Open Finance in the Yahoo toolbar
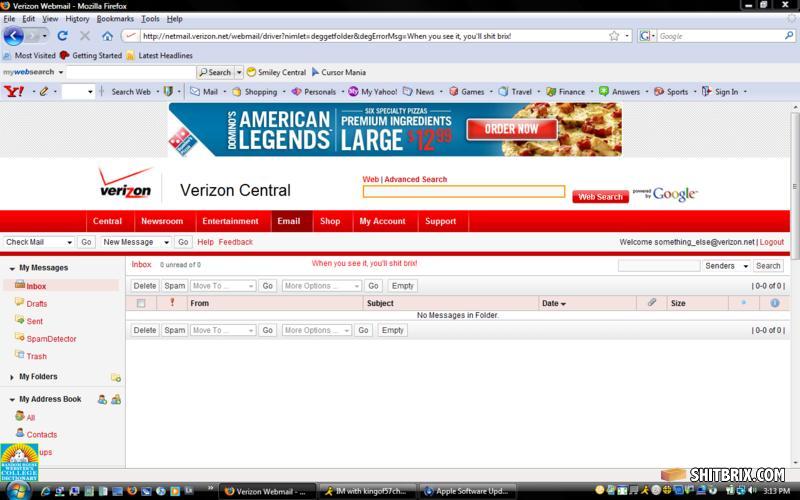Screen dimensions: 800x500 pyautogui.click(x=565, y=92)
